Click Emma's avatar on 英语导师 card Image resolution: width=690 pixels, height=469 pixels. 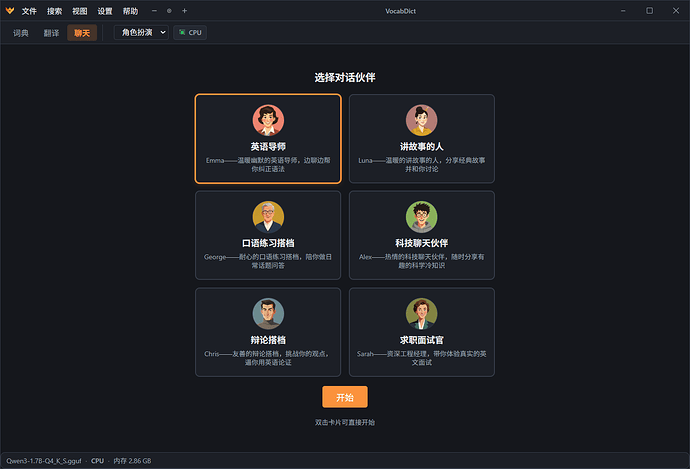tap(268, 120)
